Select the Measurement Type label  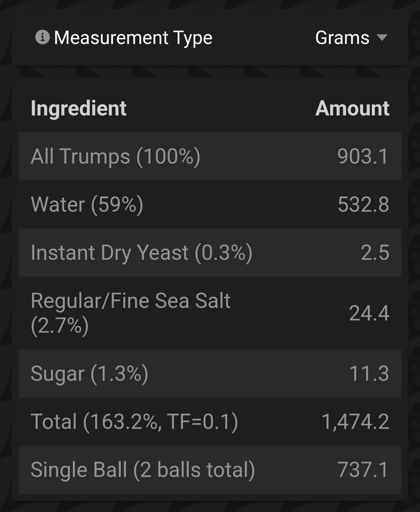133,38
